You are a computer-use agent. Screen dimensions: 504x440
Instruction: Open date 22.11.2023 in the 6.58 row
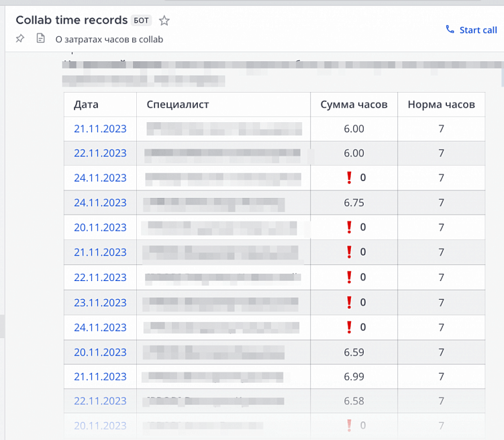click(x=100, y=401)
